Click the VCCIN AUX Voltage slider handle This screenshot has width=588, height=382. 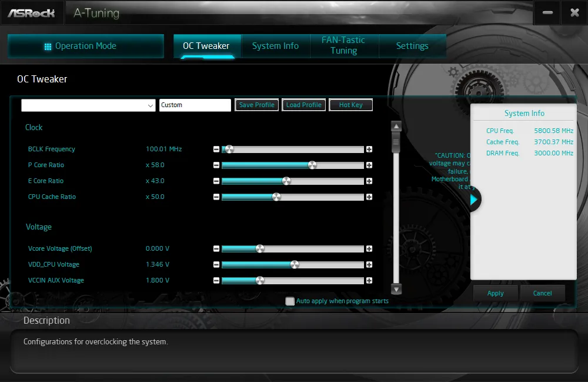(260, 281)
